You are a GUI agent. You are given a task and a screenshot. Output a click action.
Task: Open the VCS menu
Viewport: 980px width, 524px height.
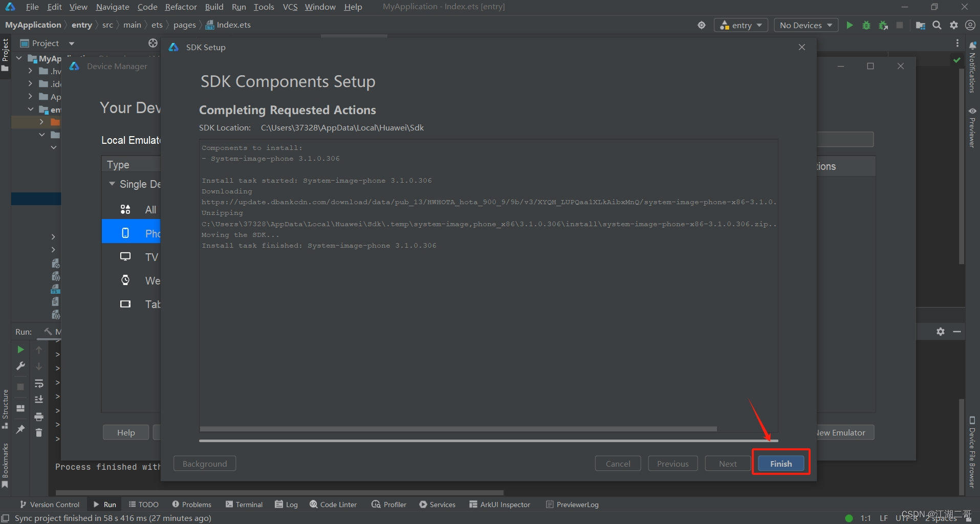pos(290,7)
